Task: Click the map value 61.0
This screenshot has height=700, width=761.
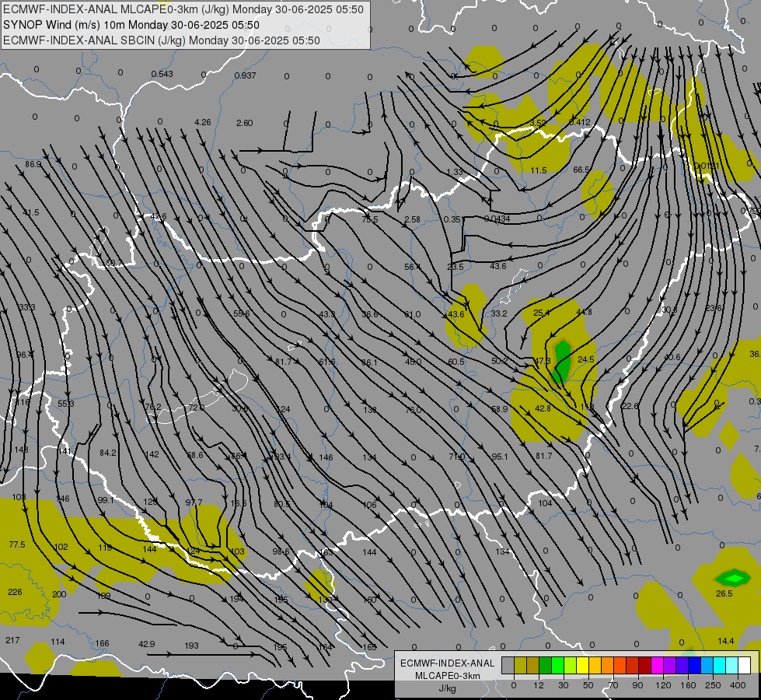Action: click(413, 314)
